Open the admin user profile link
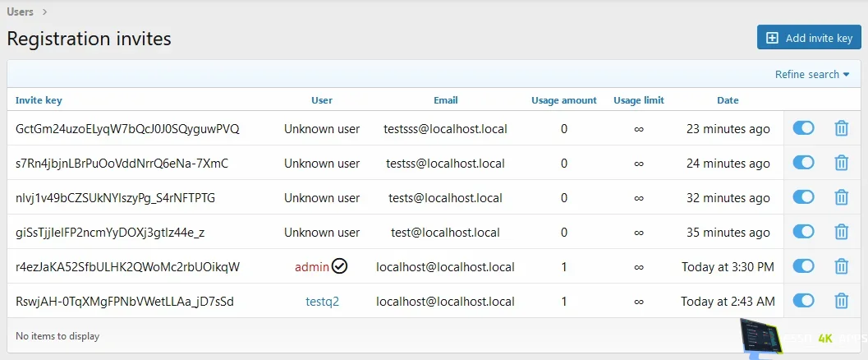This screenshot has width=868, height=360. [x=312, y=267]
